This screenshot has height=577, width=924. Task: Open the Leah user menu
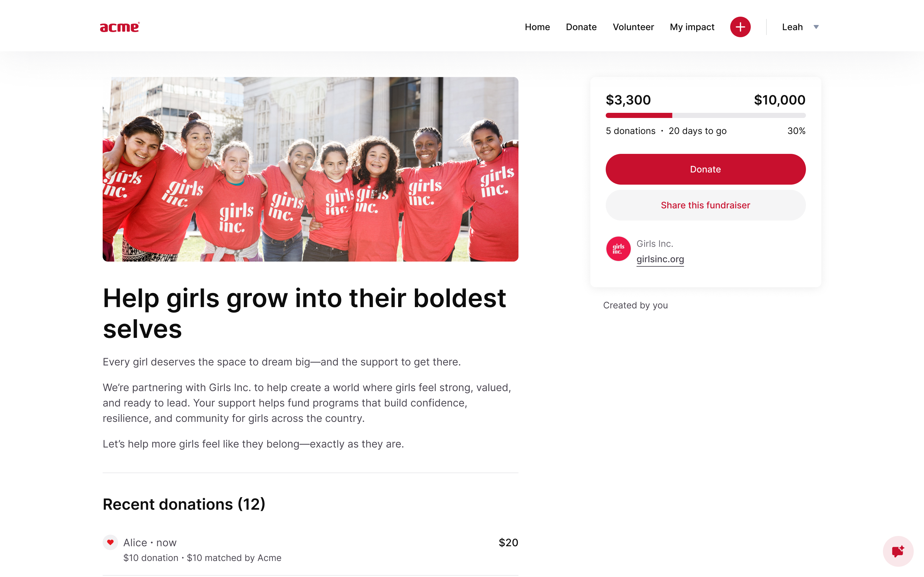click(800, 27)
